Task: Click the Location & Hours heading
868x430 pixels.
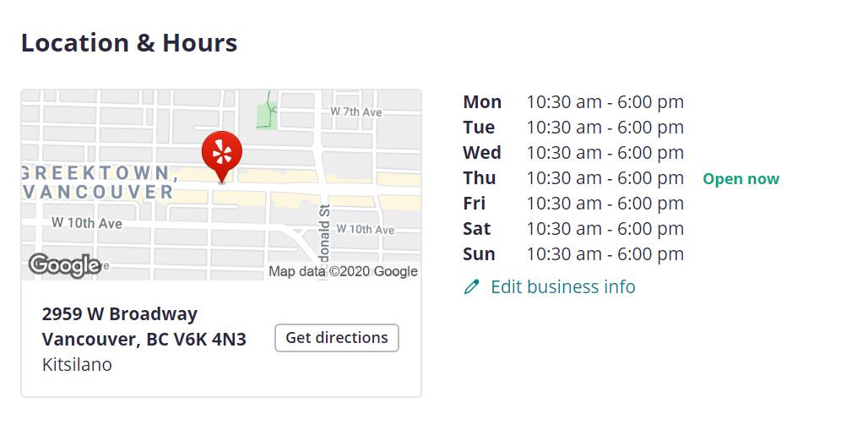Action: click(x=129, y=43)
